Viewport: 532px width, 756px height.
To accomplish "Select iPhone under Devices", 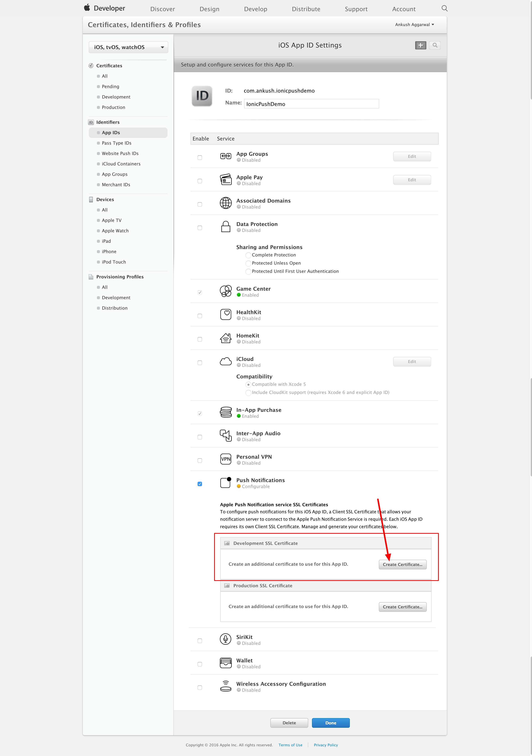I will coord(109,252).
